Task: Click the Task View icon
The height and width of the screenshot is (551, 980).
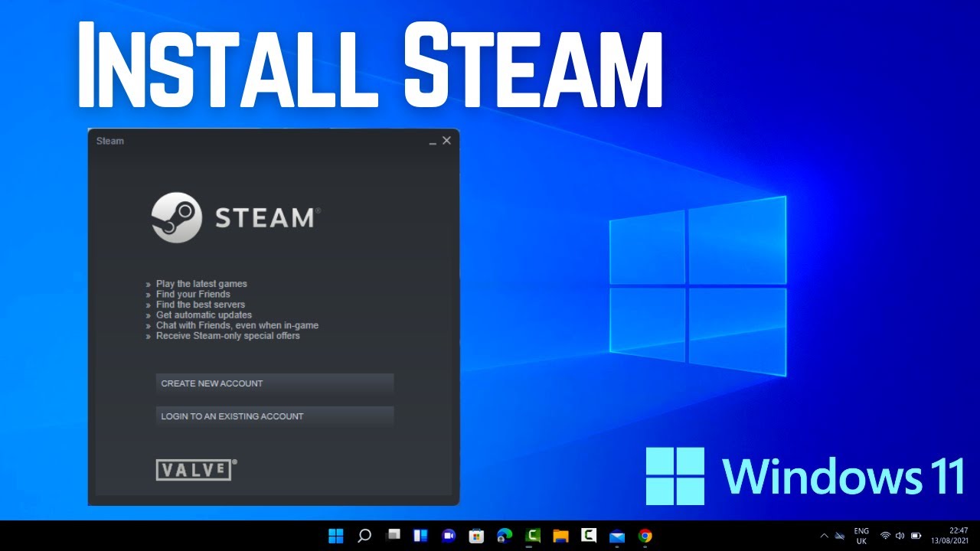Action: click(393, 535)
